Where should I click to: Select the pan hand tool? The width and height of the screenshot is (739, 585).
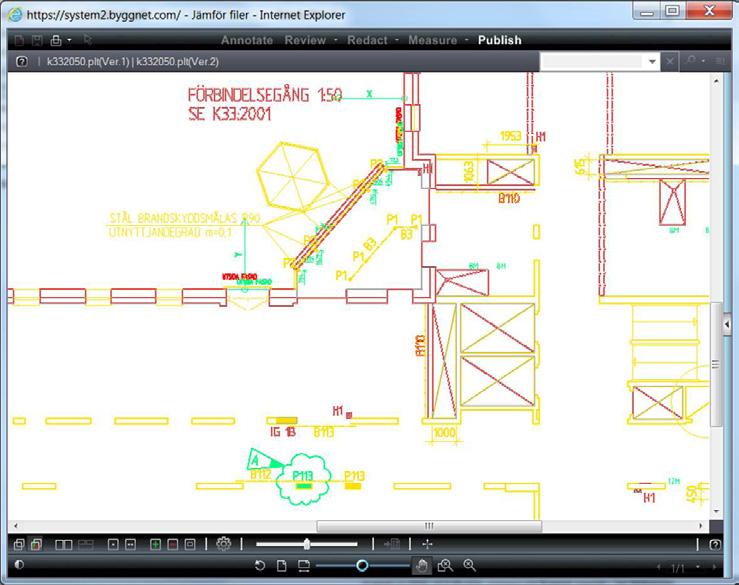422,566
